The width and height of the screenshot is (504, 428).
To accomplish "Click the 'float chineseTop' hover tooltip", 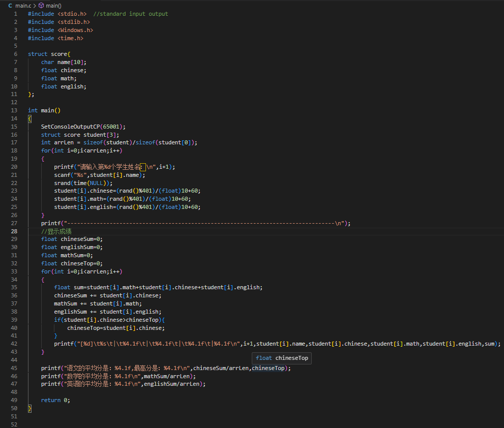I will click(282, 358).
